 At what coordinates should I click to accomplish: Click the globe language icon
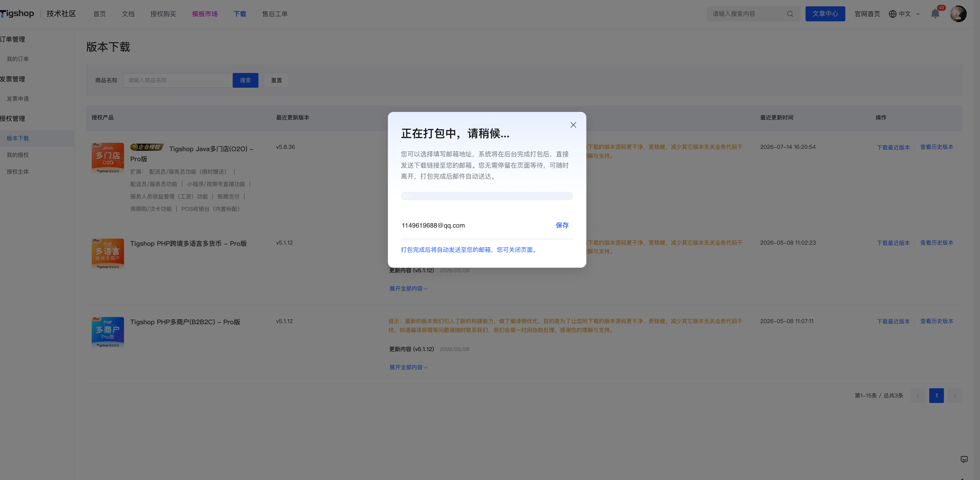click(x=893, y=14)
